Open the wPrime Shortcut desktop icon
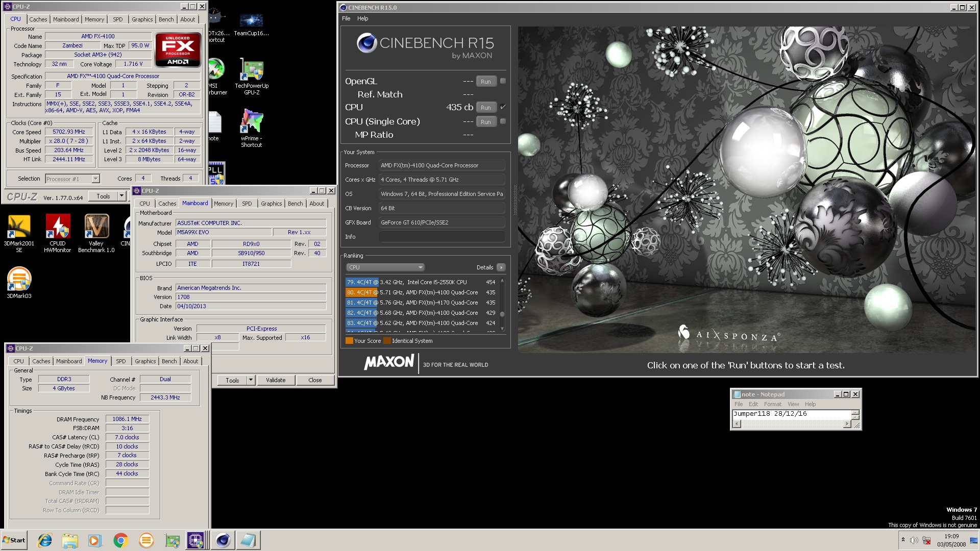Viewport: 980px width, 551px height. coord(252,128)
